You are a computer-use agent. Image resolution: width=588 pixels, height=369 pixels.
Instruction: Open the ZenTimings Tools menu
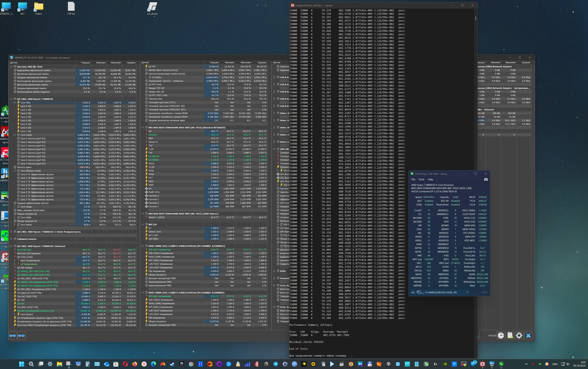(x=421, y=179)
